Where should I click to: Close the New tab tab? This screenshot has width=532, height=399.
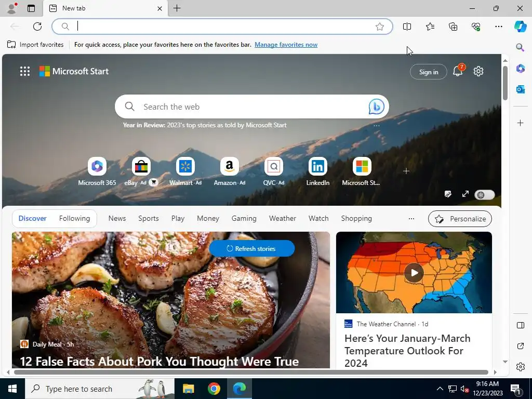tap(159, 8)
